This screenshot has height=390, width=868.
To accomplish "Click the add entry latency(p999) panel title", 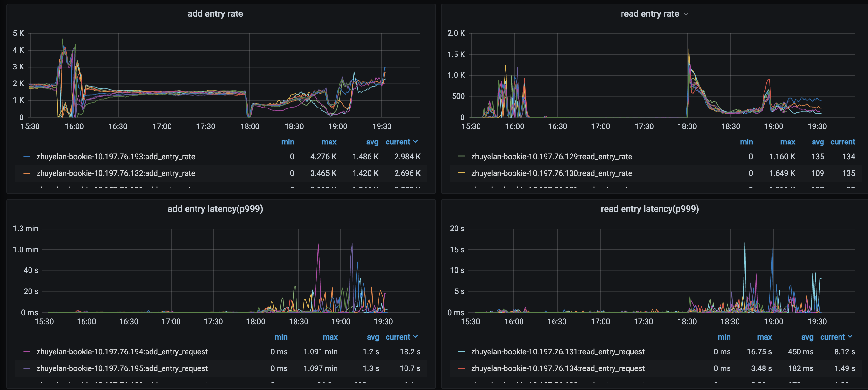I will [x=215, y=209].
